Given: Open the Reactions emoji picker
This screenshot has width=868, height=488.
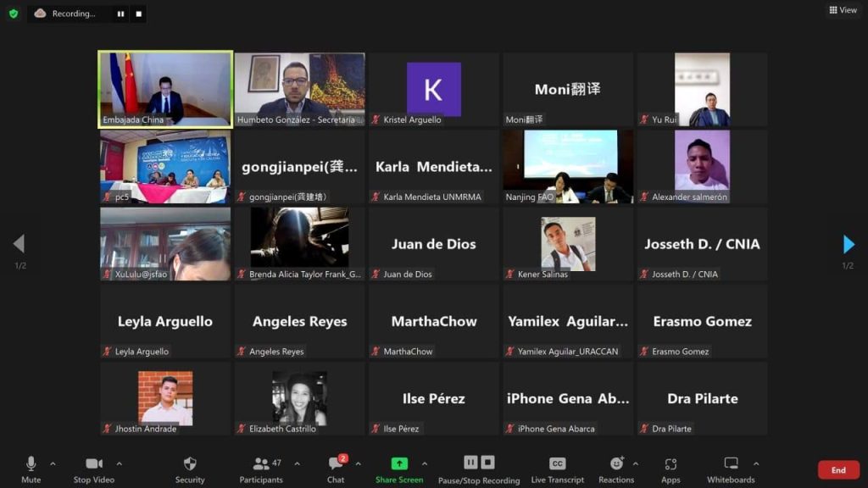Looking at the screenshot, I should click(x=616, y=469).
